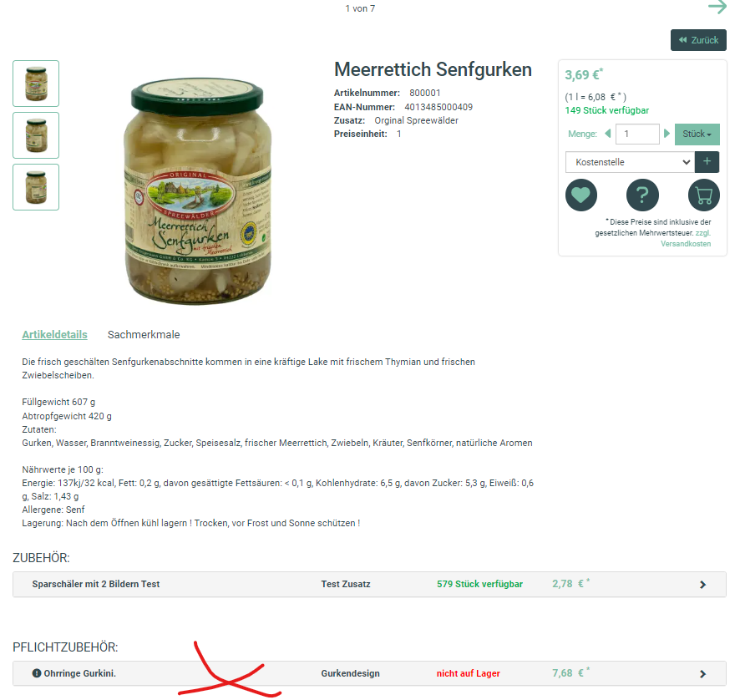Open the Stück unit dropdown
Screen dimensions: 740x700
(697, 134)
